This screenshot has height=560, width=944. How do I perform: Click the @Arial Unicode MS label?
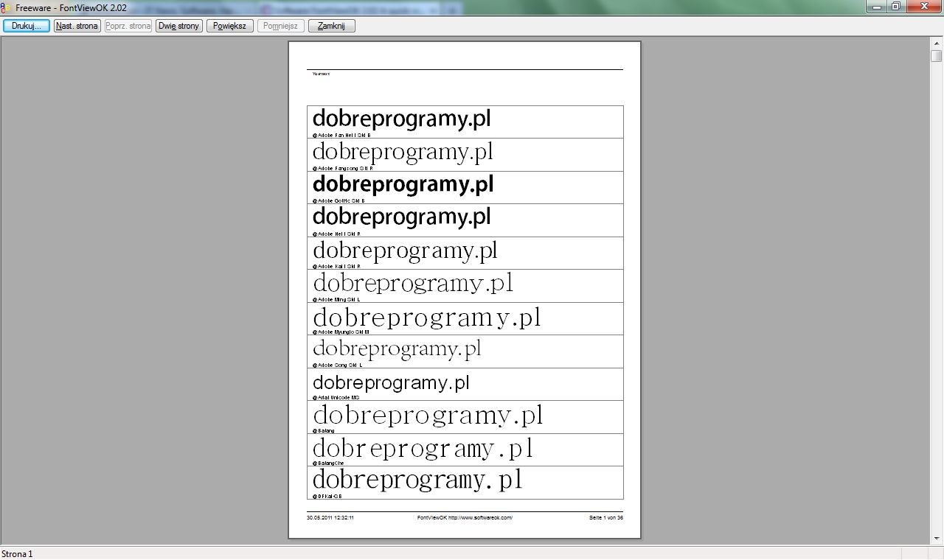click(x=336, y=398)
